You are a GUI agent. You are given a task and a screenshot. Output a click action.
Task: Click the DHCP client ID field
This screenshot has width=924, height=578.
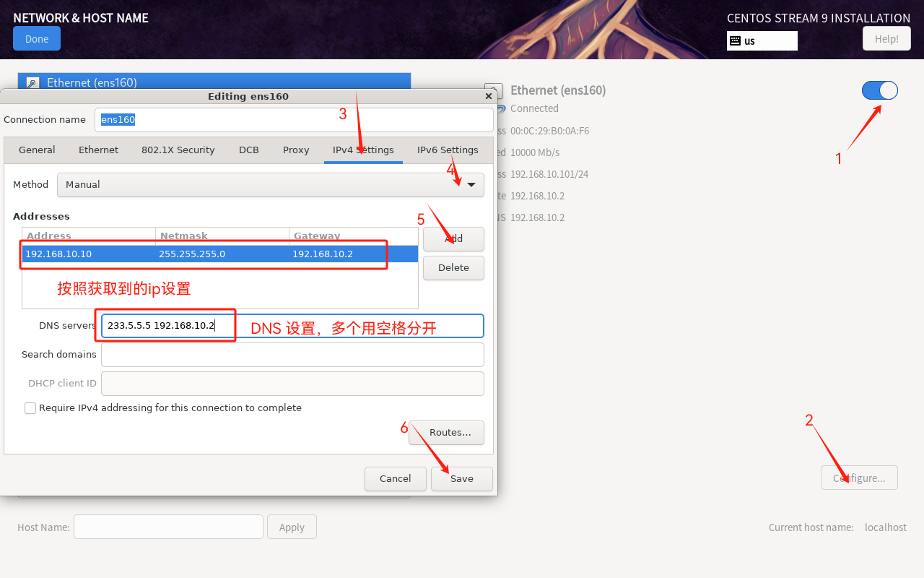(292, 384)
